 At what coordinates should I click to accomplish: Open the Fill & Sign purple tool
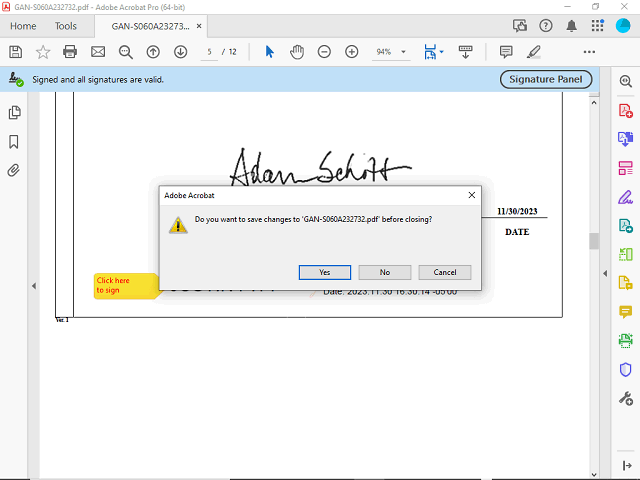point(625,197)
